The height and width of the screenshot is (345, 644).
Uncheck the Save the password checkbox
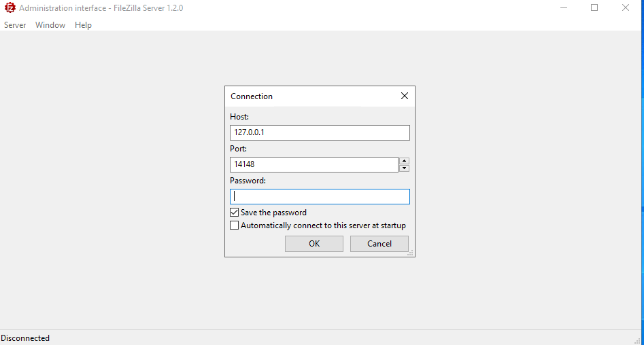(235, 213)
